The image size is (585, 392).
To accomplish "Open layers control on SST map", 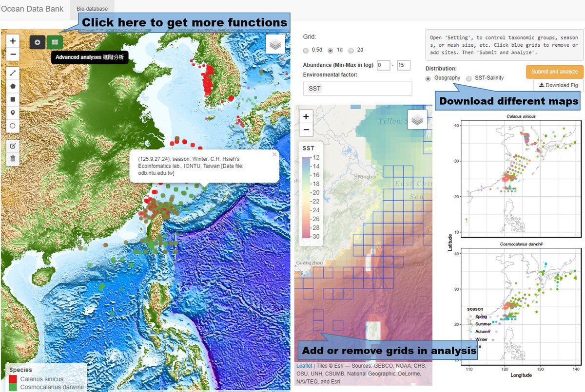I will (418, 119).
